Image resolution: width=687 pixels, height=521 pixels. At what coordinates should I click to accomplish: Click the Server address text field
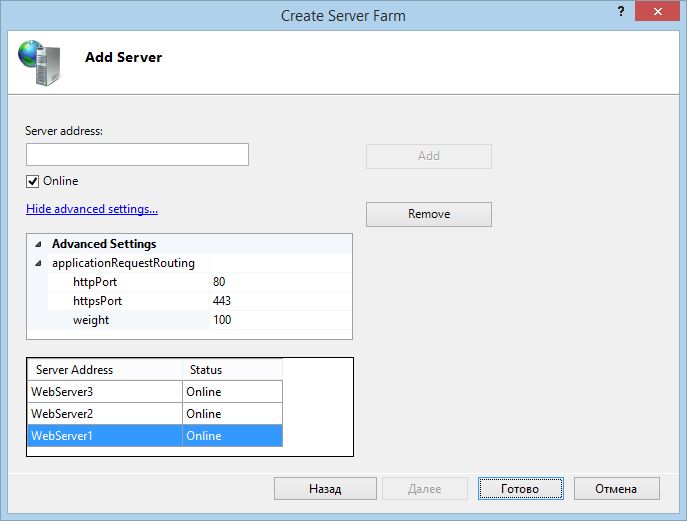click(137, 154)
